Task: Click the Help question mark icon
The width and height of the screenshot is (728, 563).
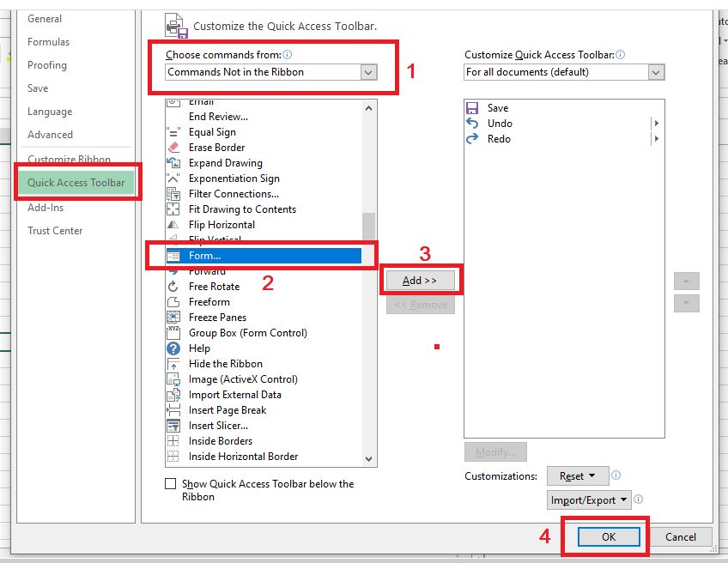Action: 173,348
